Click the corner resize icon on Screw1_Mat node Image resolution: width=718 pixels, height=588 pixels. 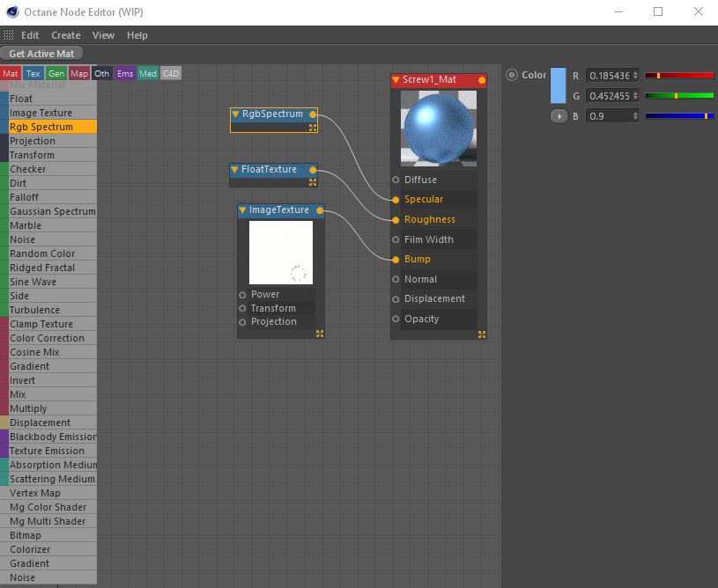[482, 334]
